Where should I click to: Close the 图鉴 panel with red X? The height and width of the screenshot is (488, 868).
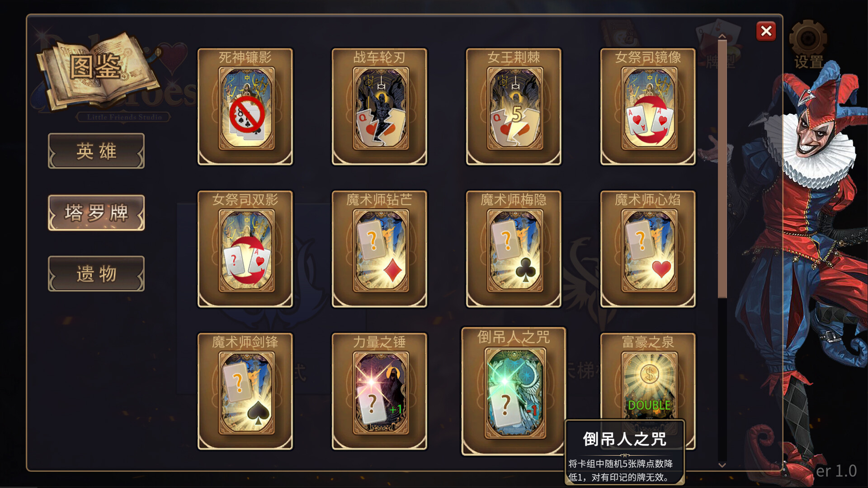[x=766, y=31]
